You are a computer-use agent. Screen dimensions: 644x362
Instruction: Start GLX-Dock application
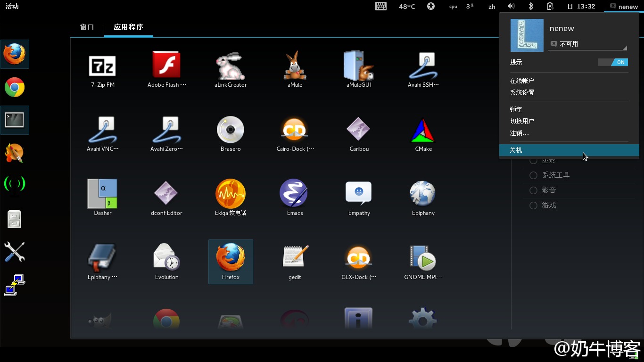[359, 257]
